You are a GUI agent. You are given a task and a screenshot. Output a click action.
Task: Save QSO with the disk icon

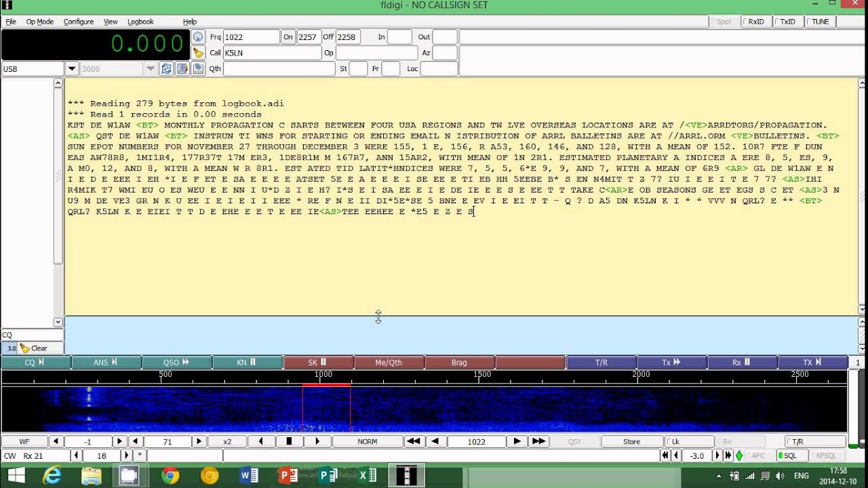pos(198,68)
